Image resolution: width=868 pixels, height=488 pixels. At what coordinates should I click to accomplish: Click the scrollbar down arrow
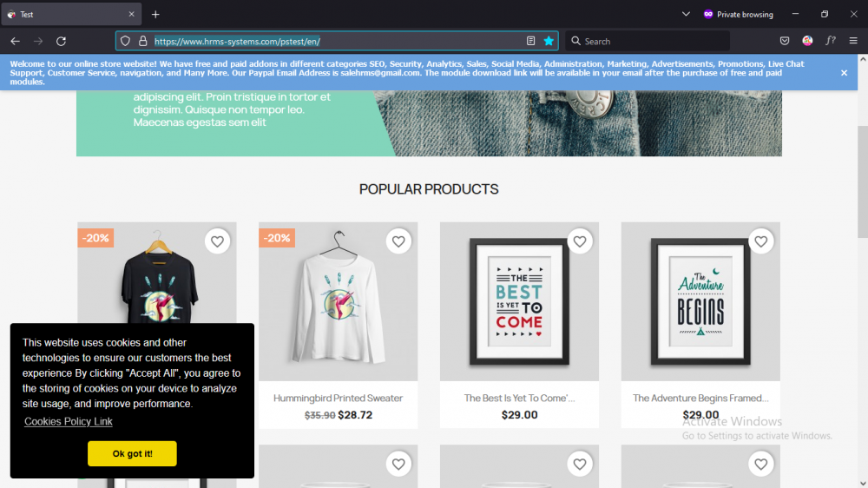(863, 483)
